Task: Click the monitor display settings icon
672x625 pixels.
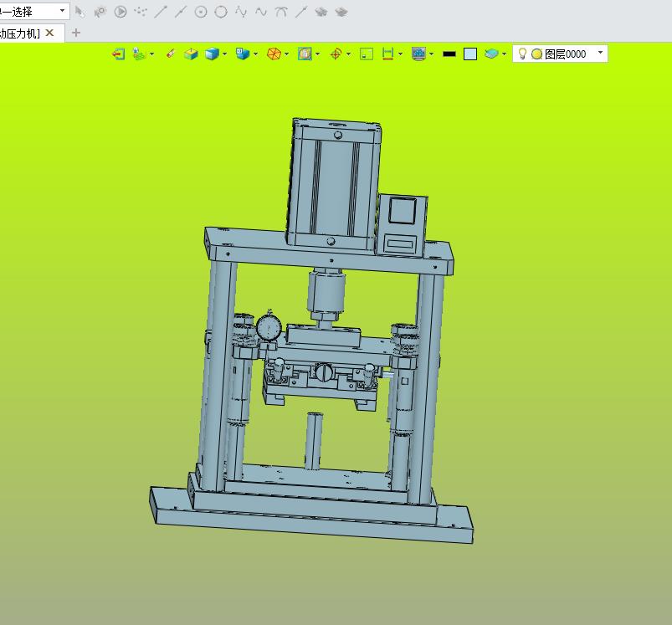Action: pyautogui.click(x=418, y=54)
